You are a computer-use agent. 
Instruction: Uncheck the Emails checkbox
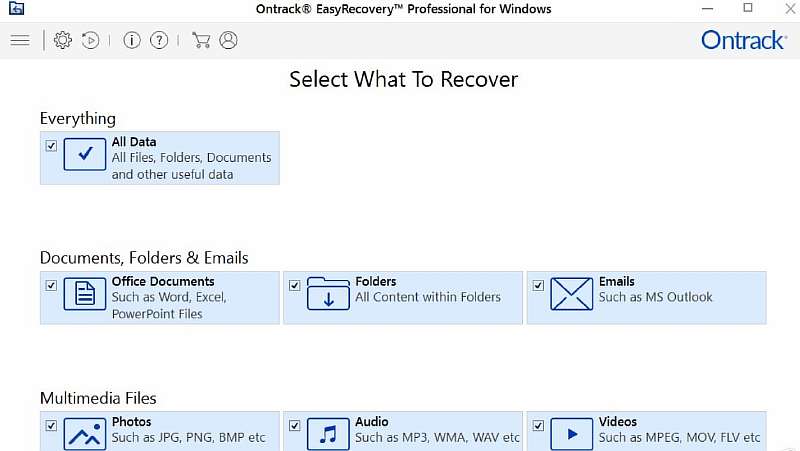(x=538, y=286)
